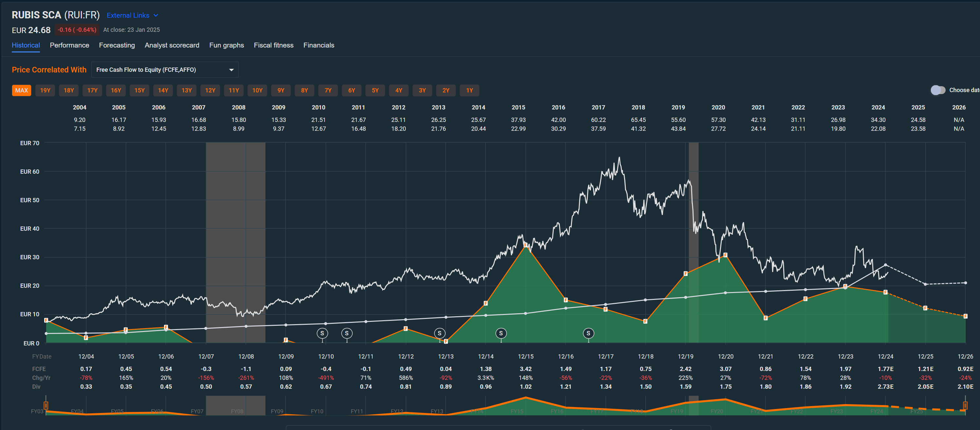
Task: Click the RUBIS SCA (RUI:FR) title
Action: coord(56,15)
